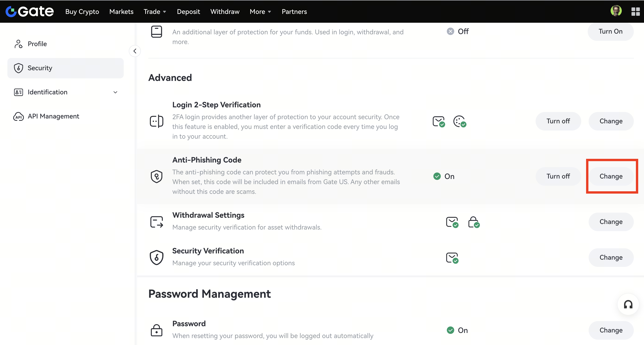The height and width of the screenshot is (345, 644).
Task: Change Withdrawal Settings
Action: [611, 222]
